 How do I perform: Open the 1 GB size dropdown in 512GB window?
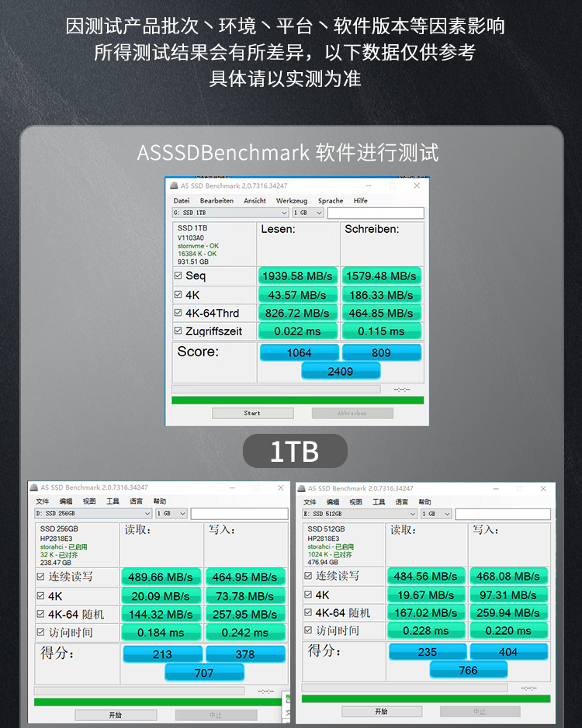click(436, 514)
